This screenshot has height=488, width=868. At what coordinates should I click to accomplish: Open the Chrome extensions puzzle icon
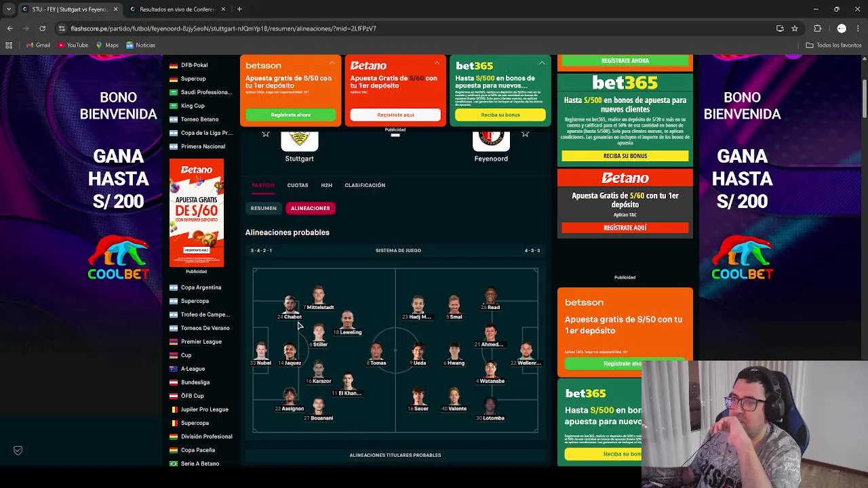click(x=817, y=28)
